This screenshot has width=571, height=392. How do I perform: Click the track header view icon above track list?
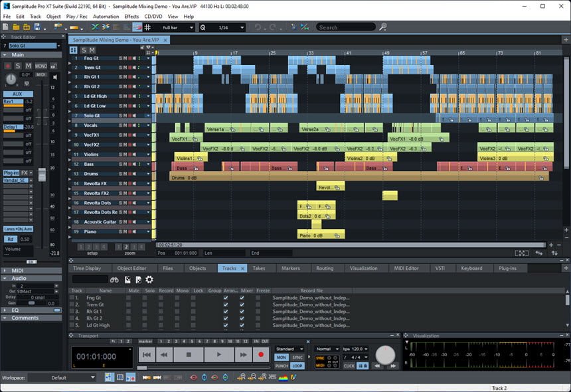pyautogui.click(x=73, y=50)
